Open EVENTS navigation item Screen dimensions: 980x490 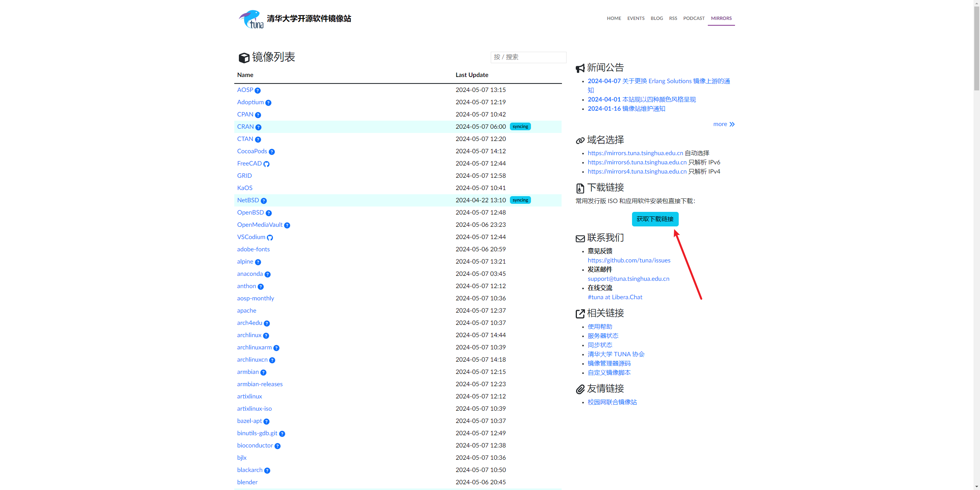pos(636,18)
